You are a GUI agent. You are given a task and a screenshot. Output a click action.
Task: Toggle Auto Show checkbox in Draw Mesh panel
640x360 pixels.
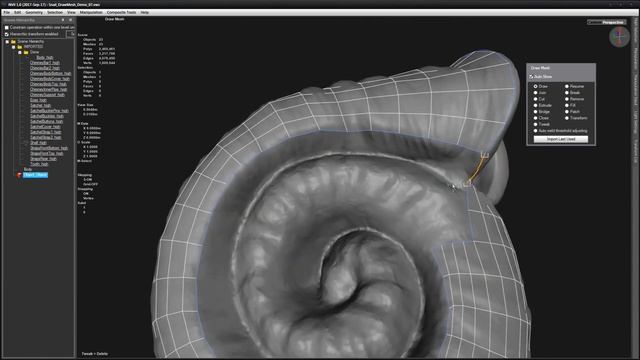(x=531, y=76)
